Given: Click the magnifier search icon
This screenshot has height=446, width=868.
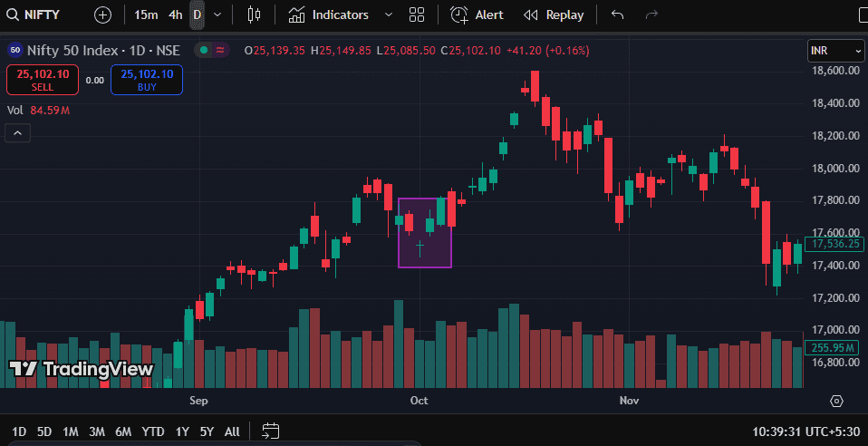Looking at the screenshot, I should pyautogui.click(x=14, y=15).
